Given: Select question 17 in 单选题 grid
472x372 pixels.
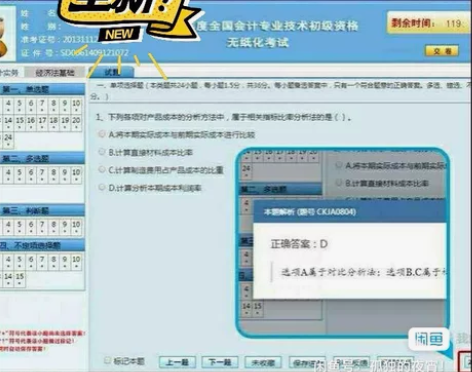Looking at the screenshot, I should tap(42, 122).
